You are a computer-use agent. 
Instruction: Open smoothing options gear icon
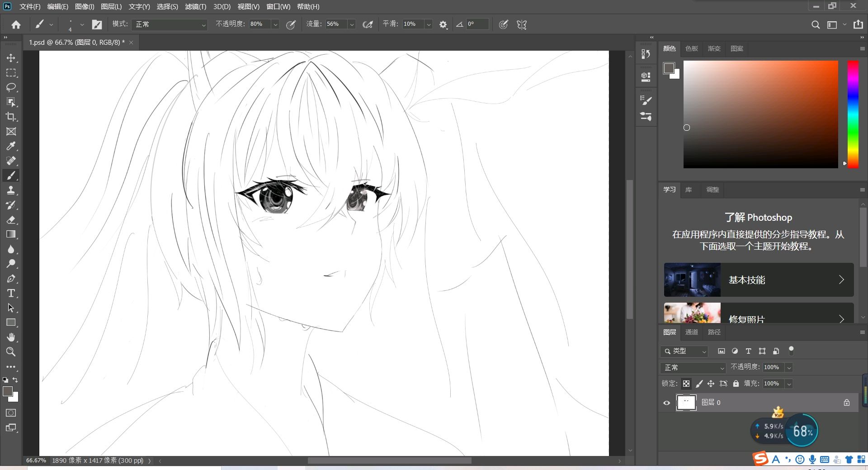(x=443, y=24)
